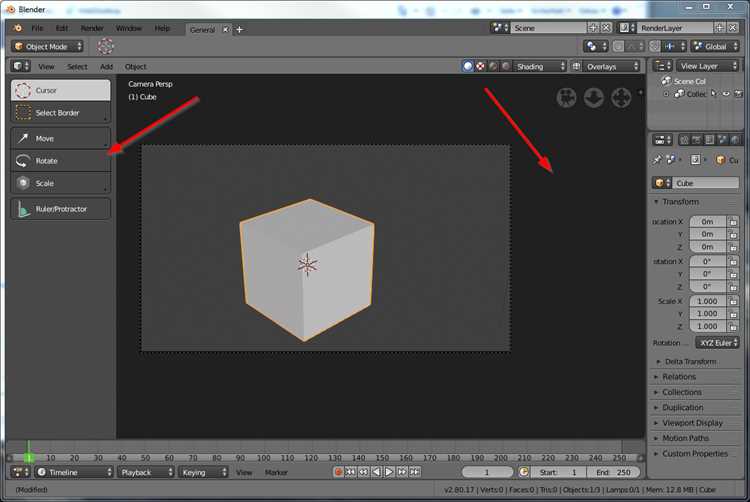This screenshot has width=750, height=502.
Task: Lock Location X value
Action: click(x=733, y=221)
